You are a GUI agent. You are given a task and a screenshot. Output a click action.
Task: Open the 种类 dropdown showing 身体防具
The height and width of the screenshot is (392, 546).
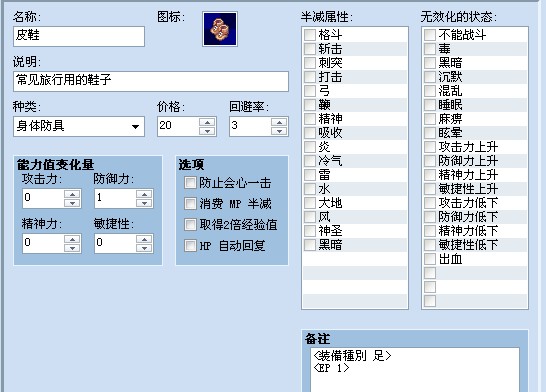click(x=79, y=126)
